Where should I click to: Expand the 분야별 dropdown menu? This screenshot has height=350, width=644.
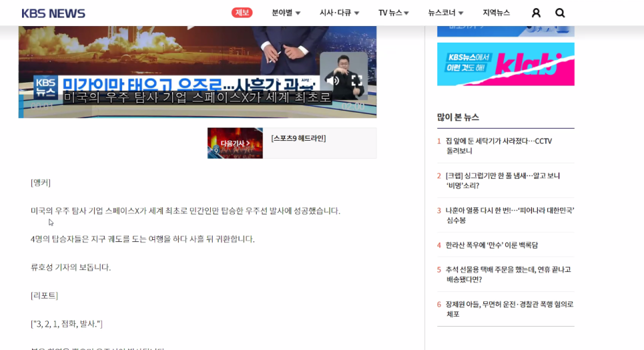coord(286,13)
